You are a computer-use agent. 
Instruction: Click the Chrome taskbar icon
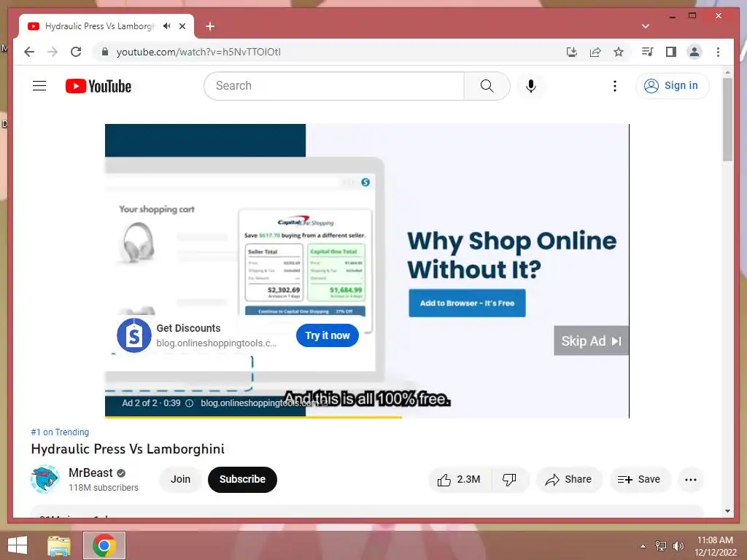(104, 545)
